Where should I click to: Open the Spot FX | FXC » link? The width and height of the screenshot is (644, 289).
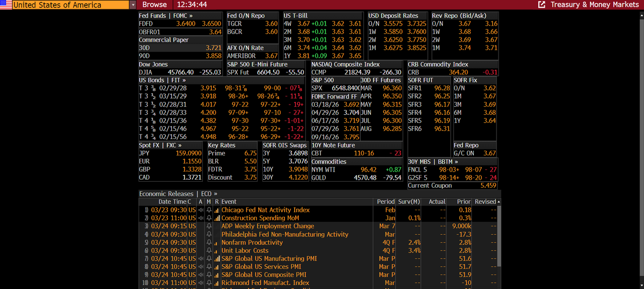click(x=160, y=145)
